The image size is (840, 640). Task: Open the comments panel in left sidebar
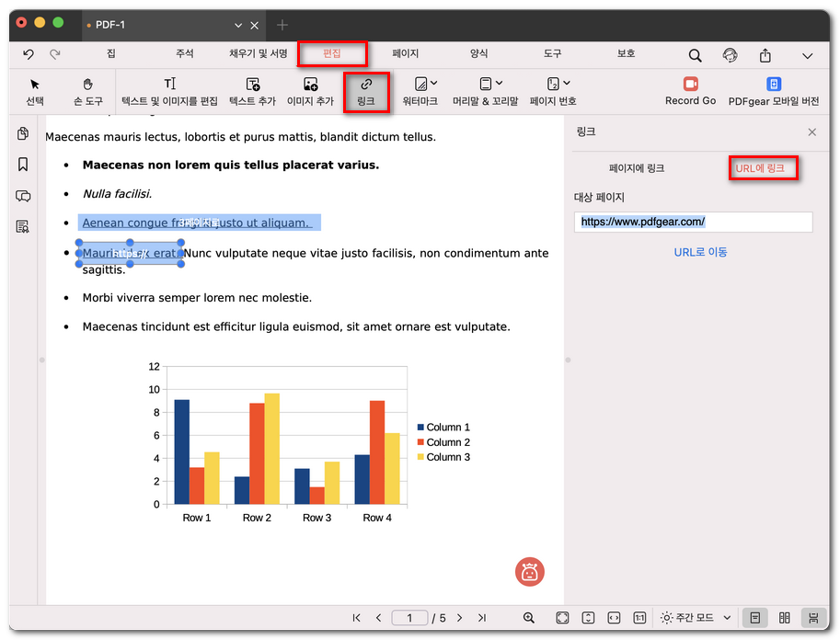(23, 196)
